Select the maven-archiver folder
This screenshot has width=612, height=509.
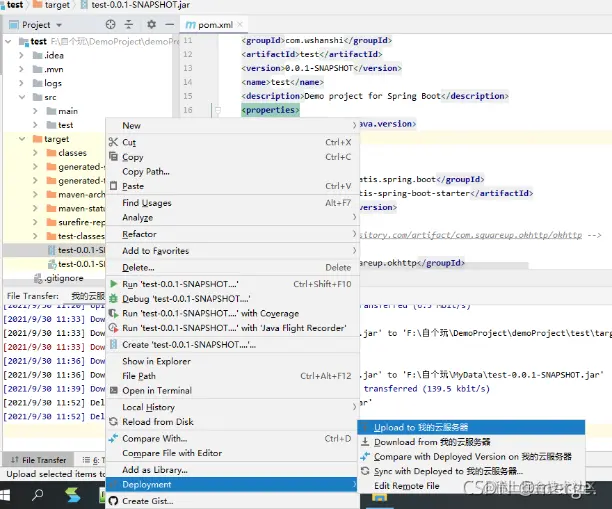(x=76, y=194)
